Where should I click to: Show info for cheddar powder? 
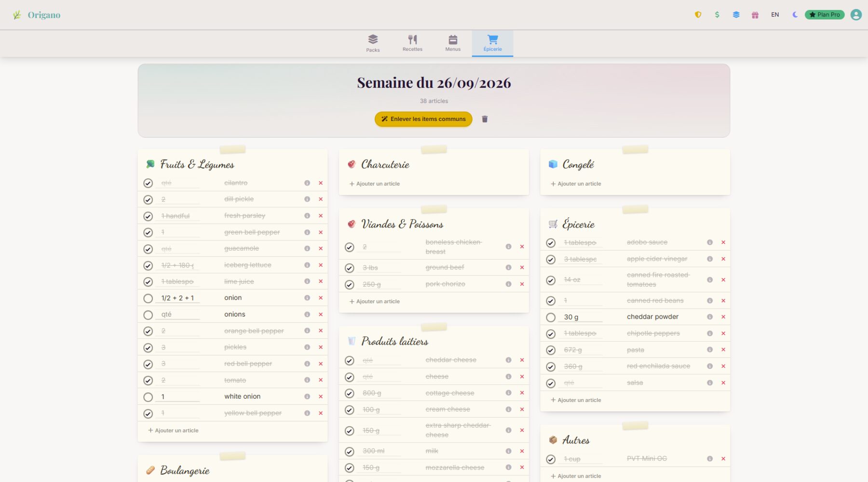click(x=710, y=317)
